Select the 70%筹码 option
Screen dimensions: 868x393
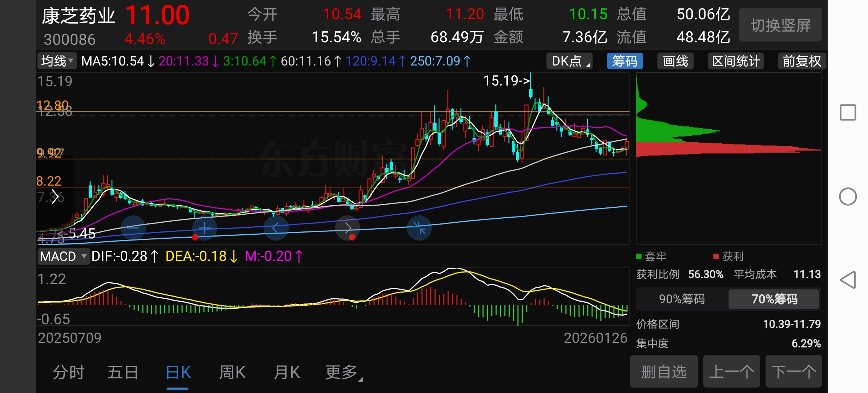point(774,299)
